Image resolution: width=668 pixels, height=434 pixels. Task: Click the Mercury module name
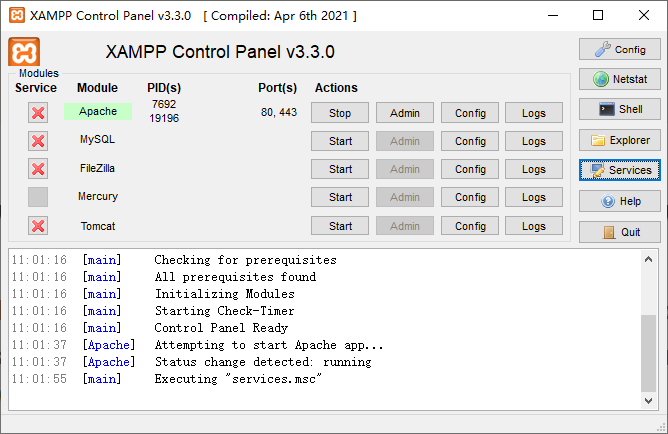point(98,196)
